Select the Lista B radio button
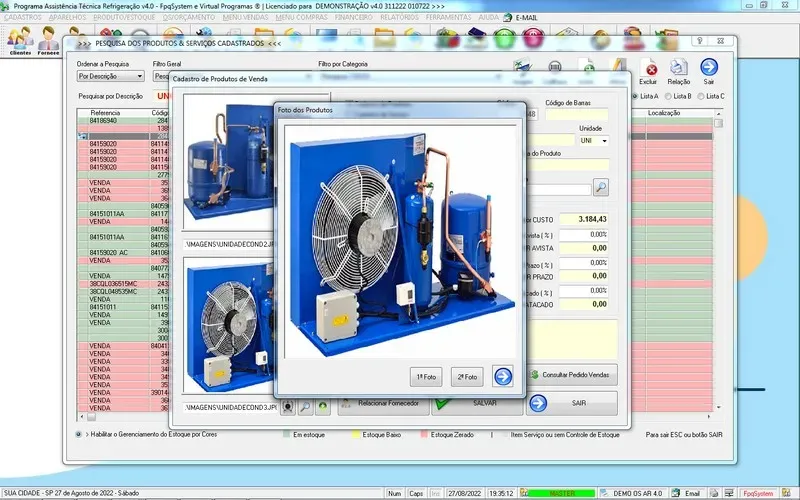 click(668, 96)
